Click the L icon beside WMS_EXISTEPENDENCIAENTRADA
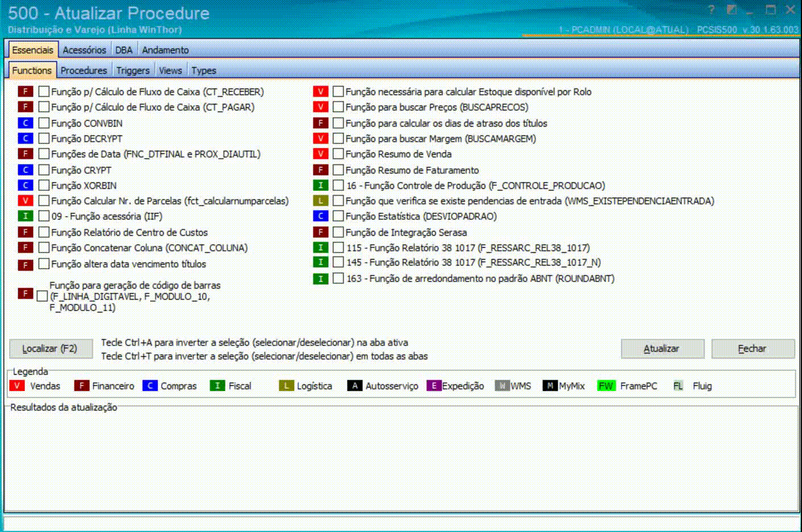The image size is (802, 532). click(x=321, y=201)
